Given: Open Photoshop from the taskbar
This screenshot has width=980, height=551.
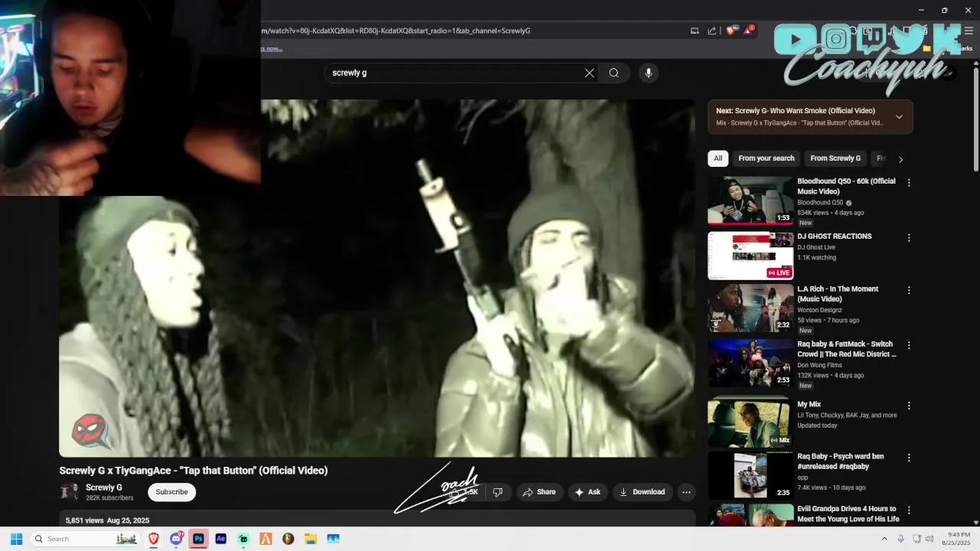Looking at the screenshot, I should tap(198, 539).
